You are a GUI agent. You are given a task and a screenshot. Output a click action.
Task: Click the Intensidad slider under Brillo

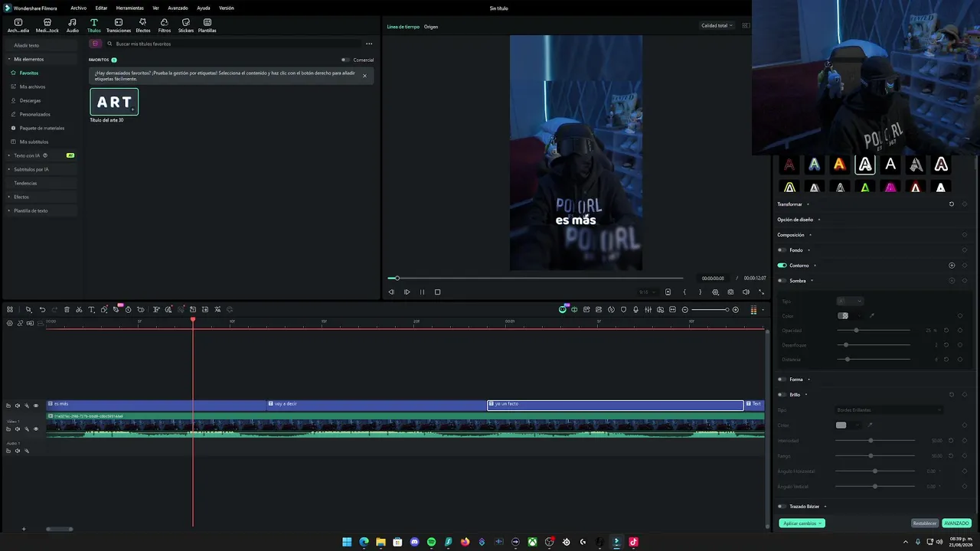pos(875,441)
